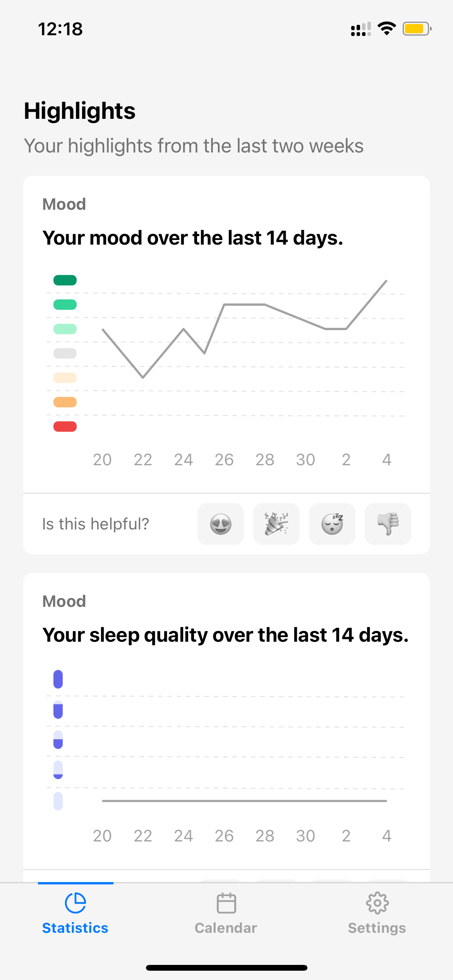Tap the sleeping face emoji reaction
Screen dimensions: 453x980
point(332,524)
